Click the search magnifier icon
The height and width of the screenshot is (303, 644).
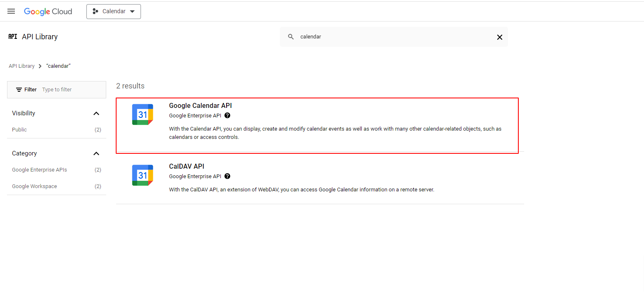291,37
